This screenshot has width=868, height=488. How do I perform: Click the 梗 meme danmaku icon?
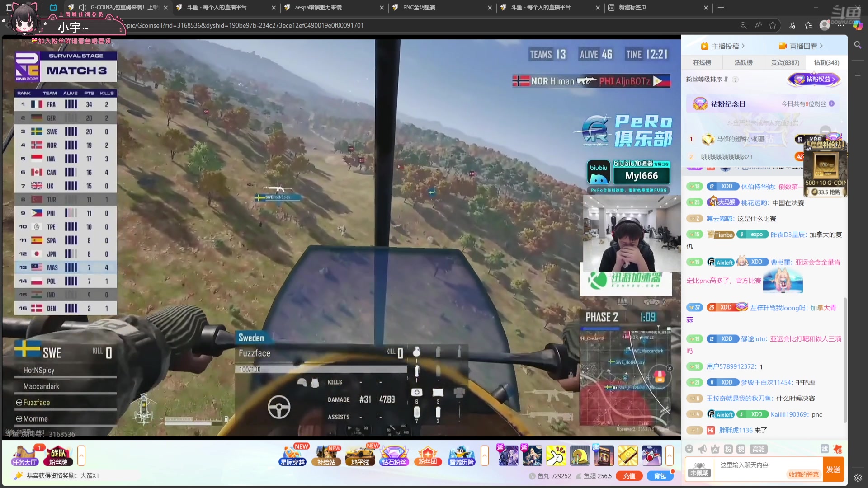pyautogui.click(x=741, y=449)
